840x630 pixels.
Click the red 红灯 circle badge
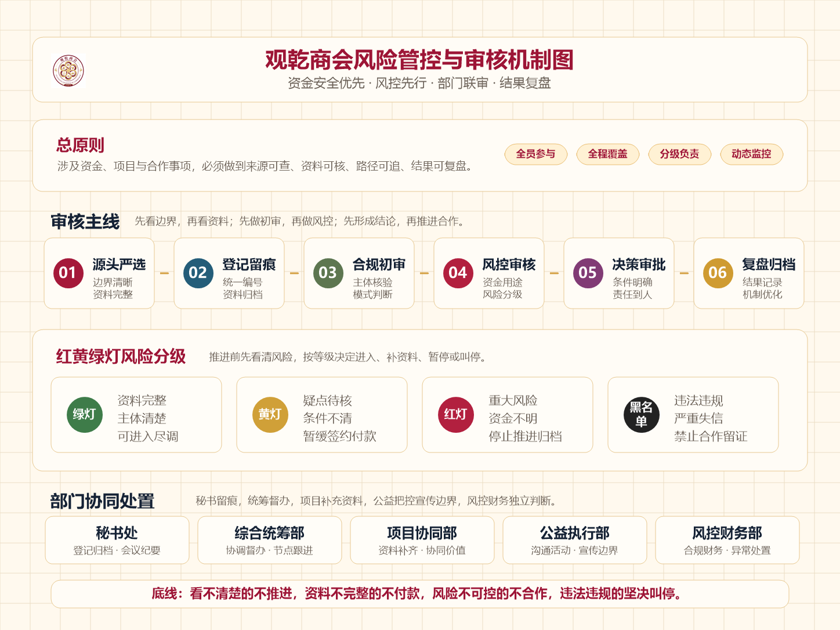[456, 415]
